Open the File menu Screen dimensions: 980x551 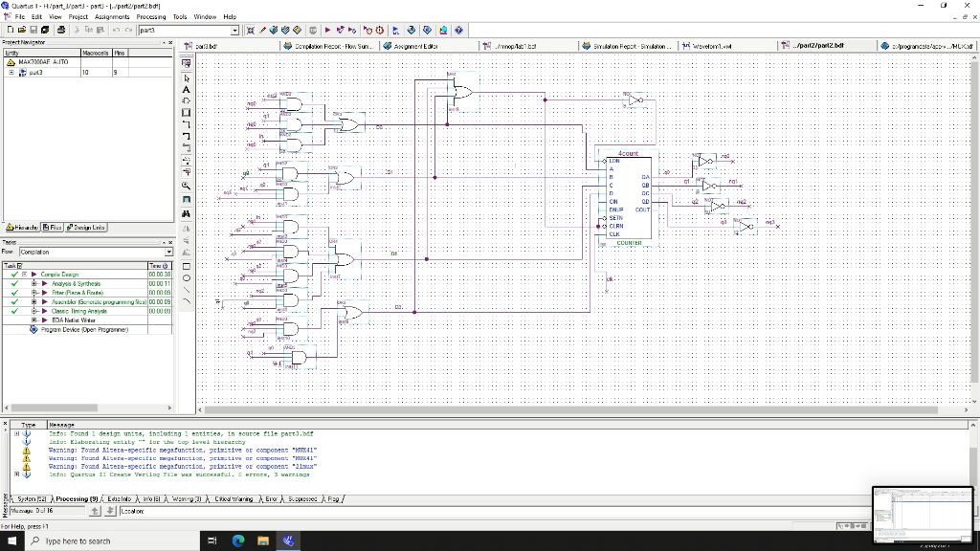click(x=19, y=17)
